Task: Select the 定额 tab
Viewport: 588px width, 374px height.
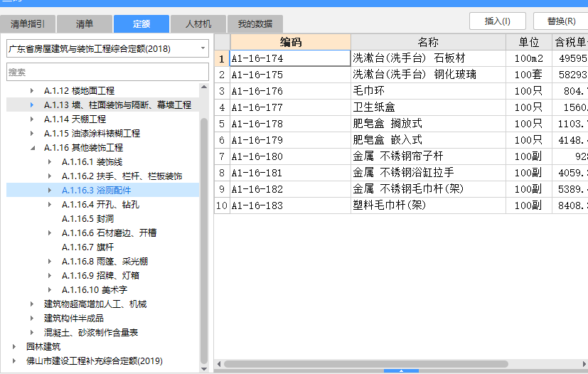Action: pos(141,24)
